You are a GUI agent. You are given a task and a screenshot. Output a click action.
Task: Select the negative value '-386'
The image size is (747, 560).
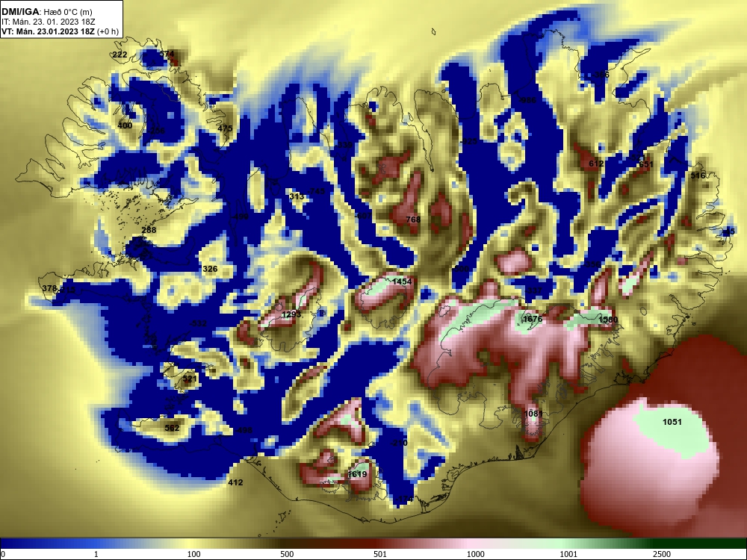(x=601, y=74)
